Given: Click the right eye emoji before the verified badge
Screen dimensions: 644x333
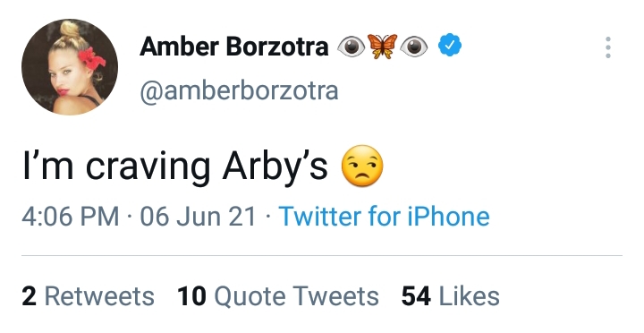Looking at the screenshot, I should click(x=413, y=47).
